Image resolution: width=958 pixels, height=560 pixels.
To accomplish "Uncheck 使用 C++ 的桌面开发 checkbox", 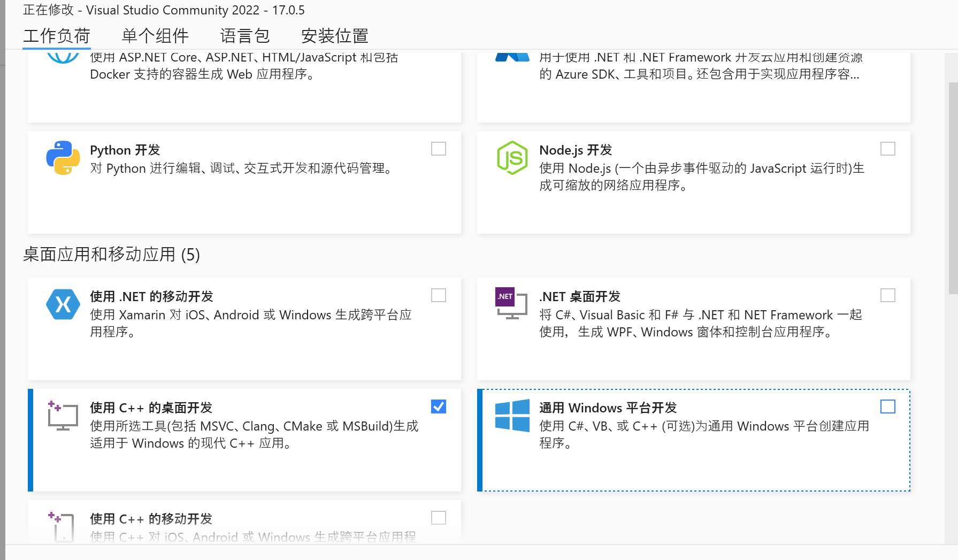I will (439, 406).
